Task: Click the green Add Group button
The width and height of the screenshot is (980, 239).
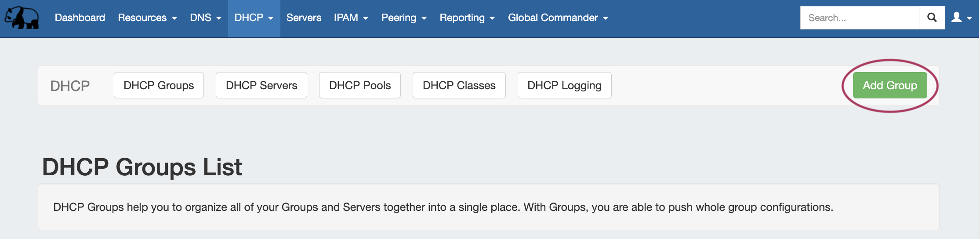Action: pyautogui.click(x=889, y=85)
